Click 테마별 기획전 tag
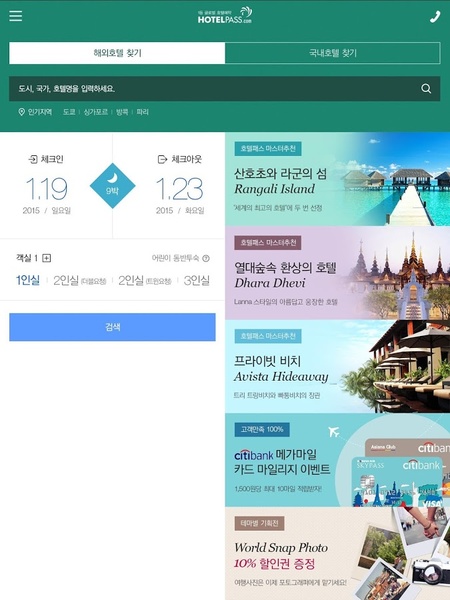The height and width of the screenshot is (600, 450). [x=259, y=523]
